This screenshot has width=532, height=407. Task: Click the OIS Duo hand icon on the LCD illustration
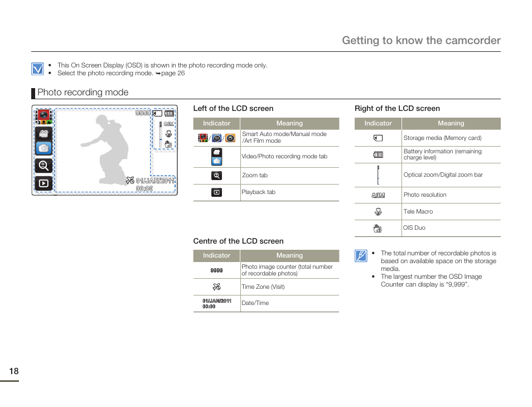[x=168, y=144]
